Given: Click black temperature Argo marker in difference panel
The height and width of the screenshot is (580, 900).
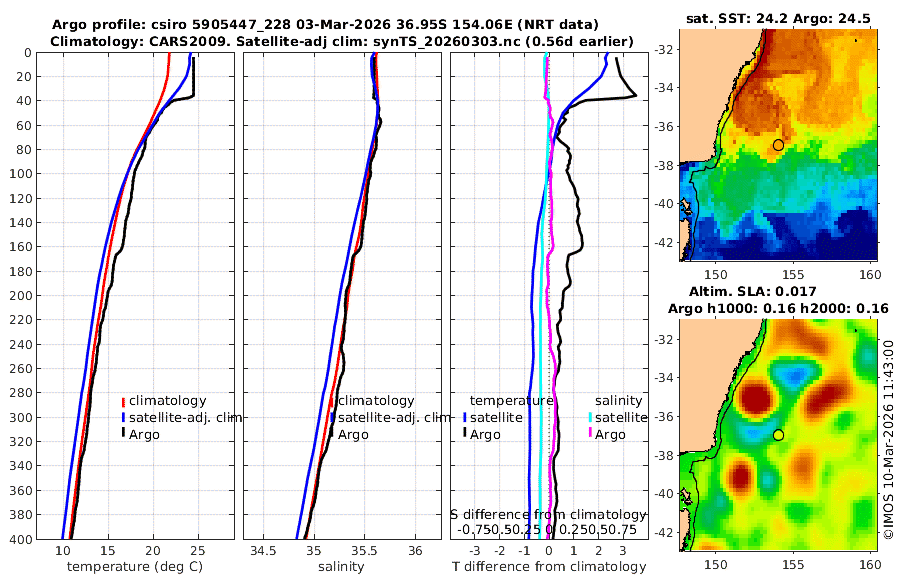Looking at the screenshot, I should point(465,434).
